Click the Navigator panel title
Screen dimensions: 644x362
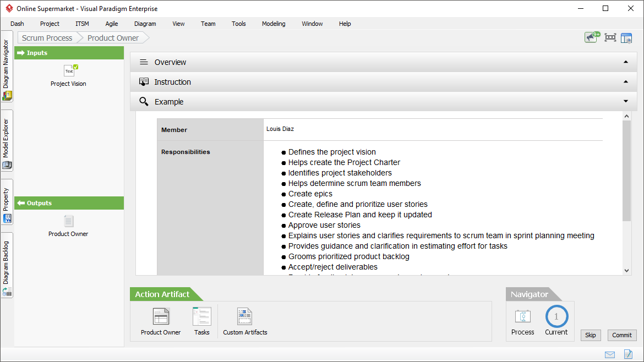point(529,294)
